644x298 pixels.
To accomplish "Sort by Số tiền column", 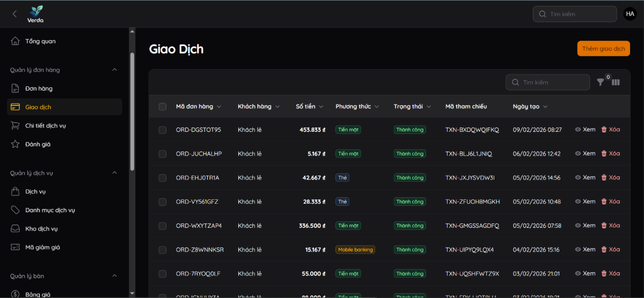I will point(310,107).
